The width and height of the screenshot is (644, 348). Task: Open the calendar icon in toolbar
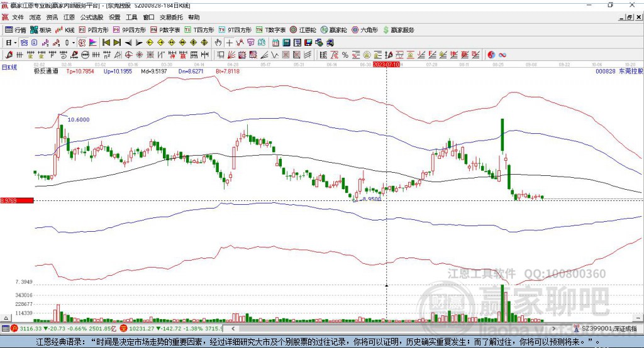click(275, 43)
